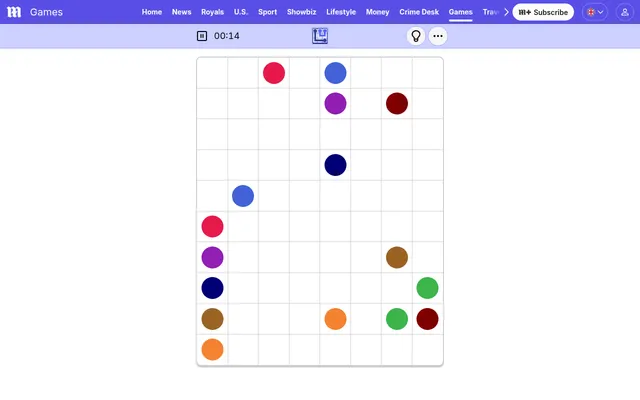Select the brown dot on right side
The width and height of the screenshot is (640, 400).
pyautogui.click(x=397, y=258)
